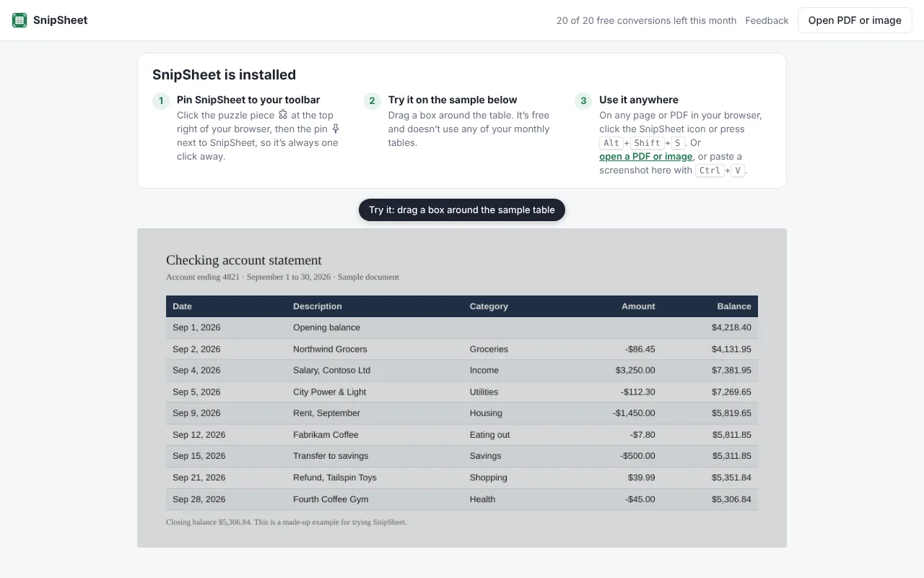Click the "Use it anywhere" step title
Screen dimensions: 924x578
(639, 100)
